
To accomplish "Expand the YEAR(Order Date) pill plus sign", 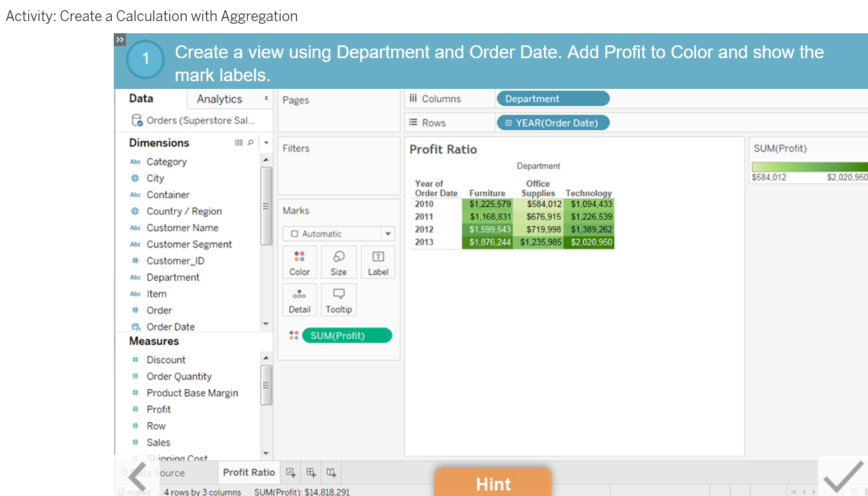I will coord(509,123).
